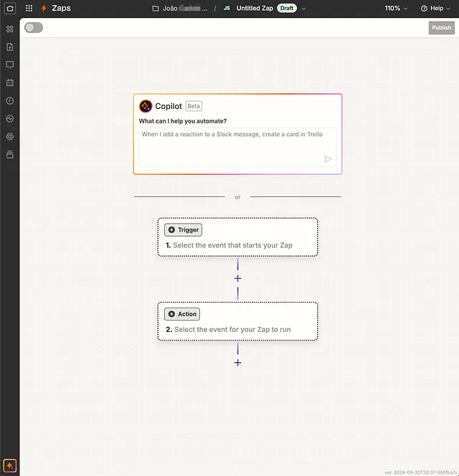Image resolution: width=459 pixels, height=476 pixels.
Task: Expand the Untitled Zap name dropdown chevron
Action: (303, 9)
